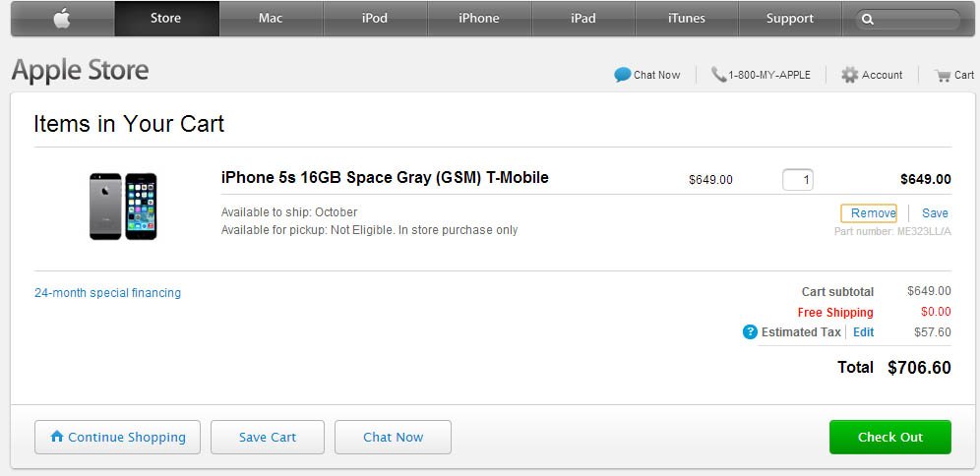
Task: Open the Support navigation tab
Action: (x=790, y=19)
